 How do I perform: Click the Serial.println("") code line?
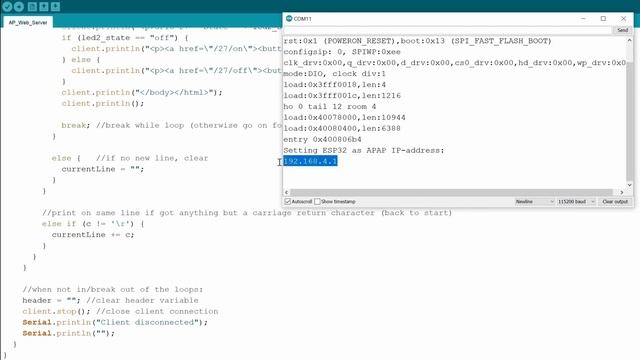pyautogui.click(x=68, y=333)
